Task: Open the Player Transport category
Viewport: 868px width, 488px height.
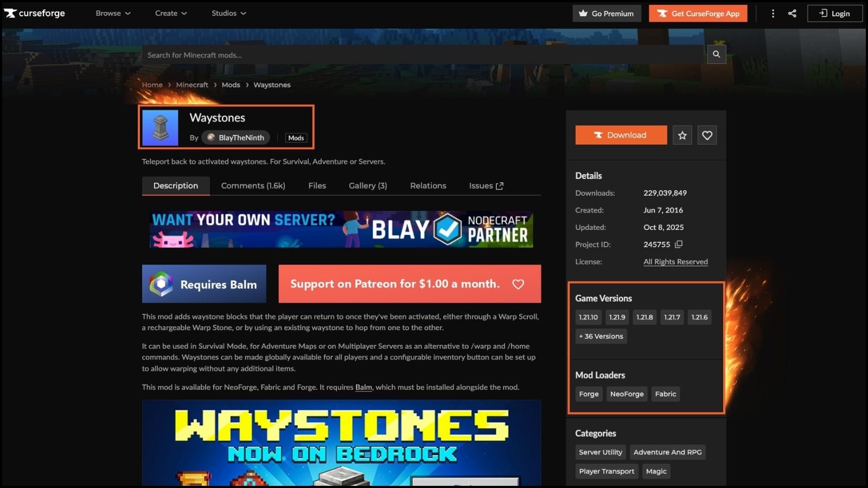Action: click(607, 471)
